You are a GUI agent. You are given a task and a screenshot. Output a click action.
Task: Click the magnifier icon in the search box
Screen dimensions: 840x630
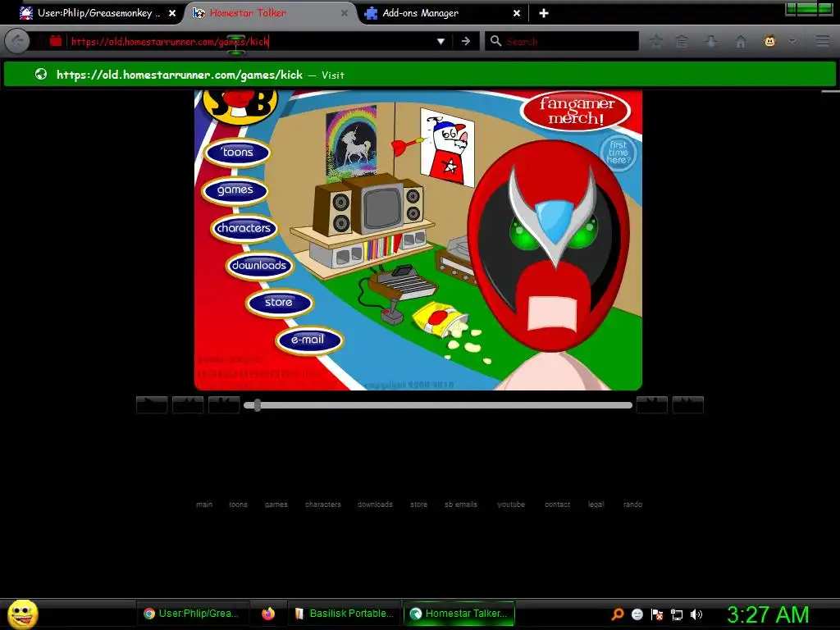click(x=496, y=41)
